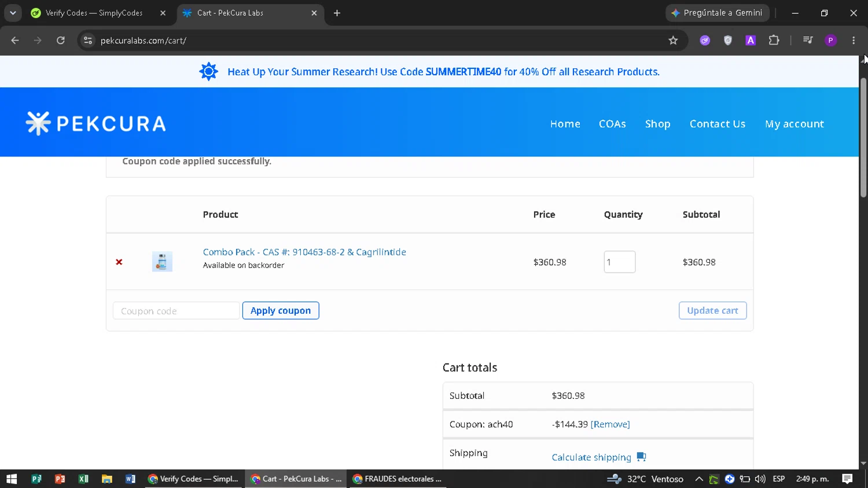868x488 pixels.
Task: View site information icon in address bar
Action: click(88, 41)
